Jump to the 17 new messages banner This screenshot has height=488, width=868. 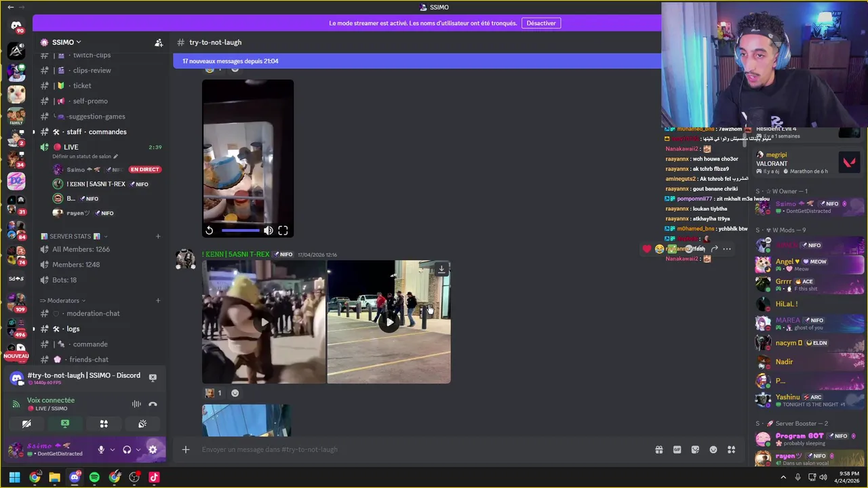click(x=417, y=61)
